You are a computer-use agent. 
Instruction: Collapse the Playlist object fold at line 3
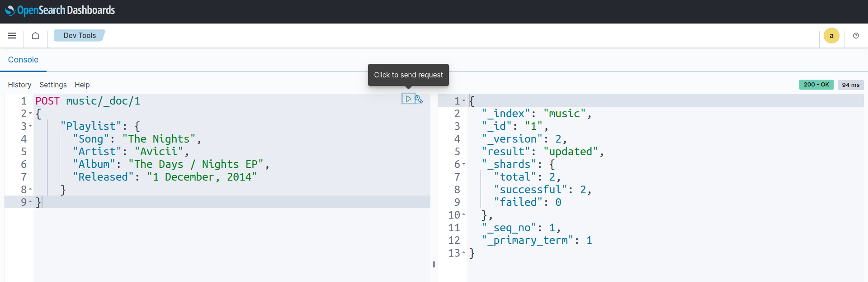(x=30, y=126)
